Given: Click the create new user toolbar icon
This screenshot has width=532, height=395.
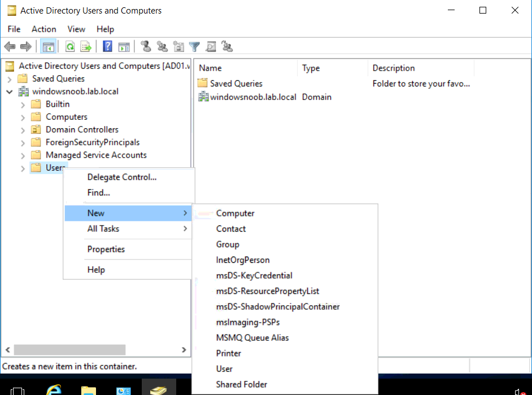Looking at the screenshot, I should [x=146, y=46].
